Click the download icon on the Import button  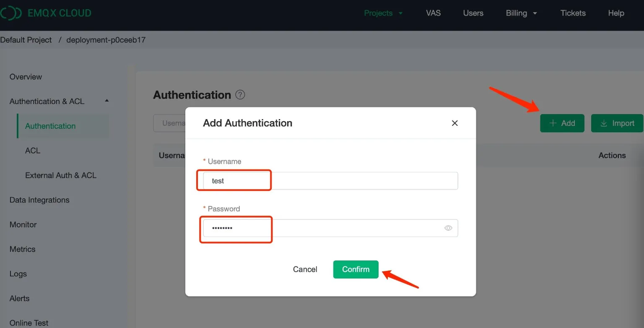[604, 123]
